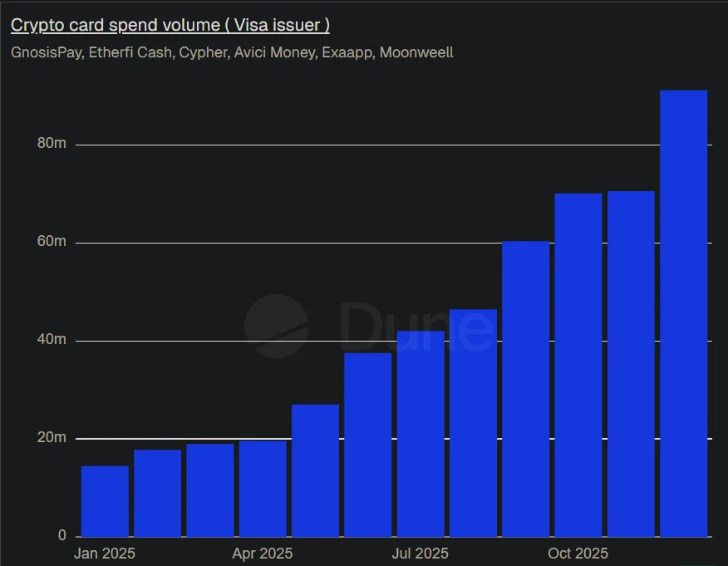The image size is (728, 566).
Task: Select Cypher in the subtitle
Action: 204,52
